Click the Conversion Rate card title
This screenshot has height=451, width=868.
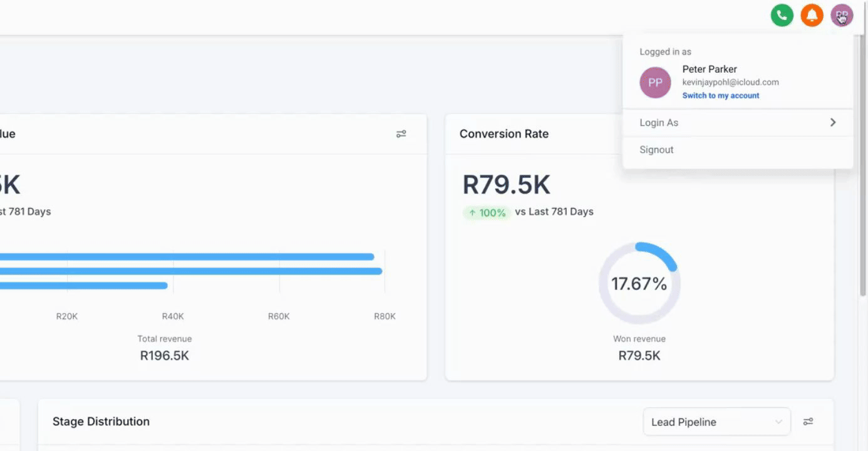click(504, 134)
